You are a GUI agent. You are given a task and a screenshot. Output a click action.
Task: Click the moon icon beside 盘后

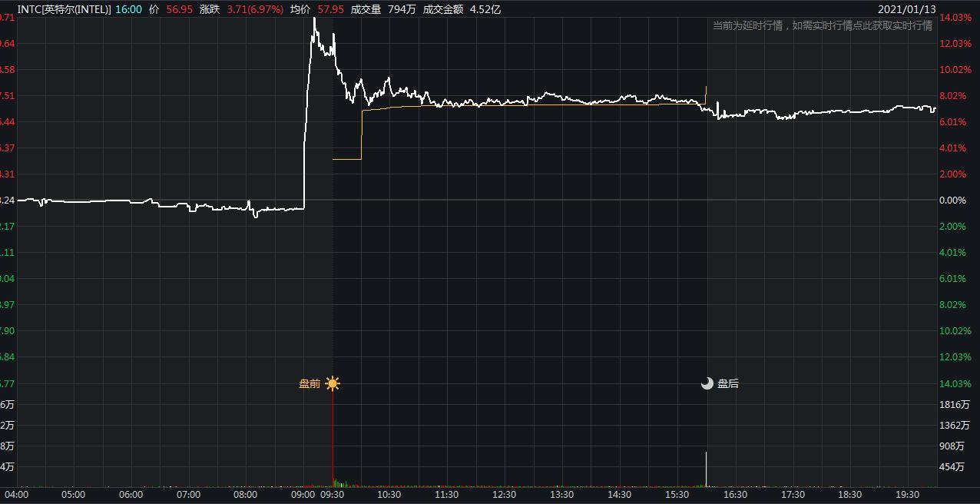[x=707, y=383]
